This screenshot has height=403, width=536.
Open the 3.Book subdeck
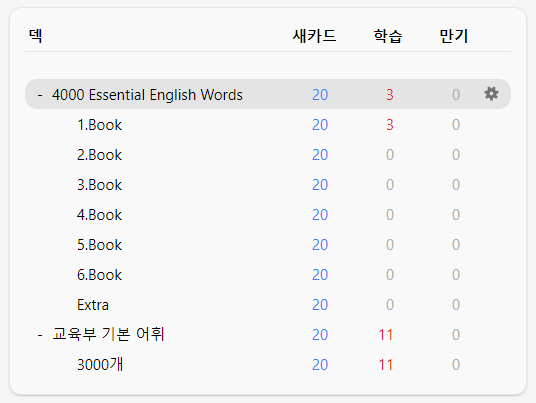point(99,185)
